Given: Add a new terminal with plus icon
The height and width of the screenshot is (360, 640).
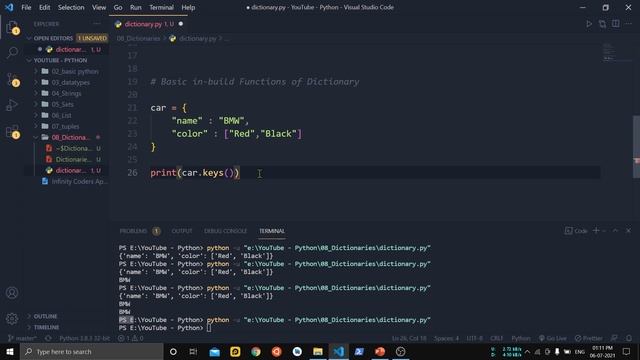Looking at the screenshot, I should click(x=596, y=231).
